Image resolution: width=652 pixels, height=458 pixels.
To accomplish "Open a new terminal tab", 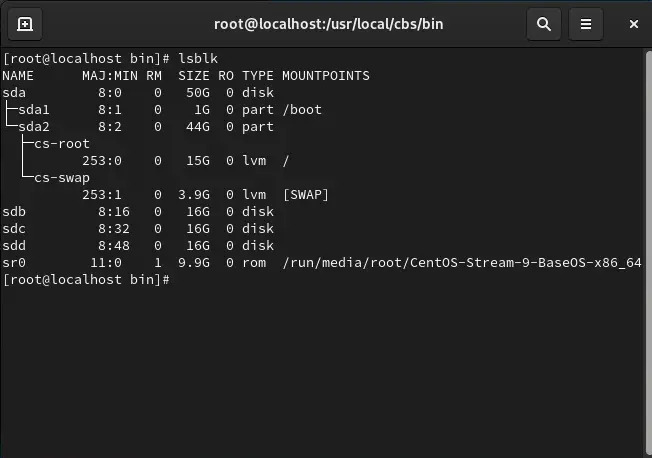I will 25,24.
